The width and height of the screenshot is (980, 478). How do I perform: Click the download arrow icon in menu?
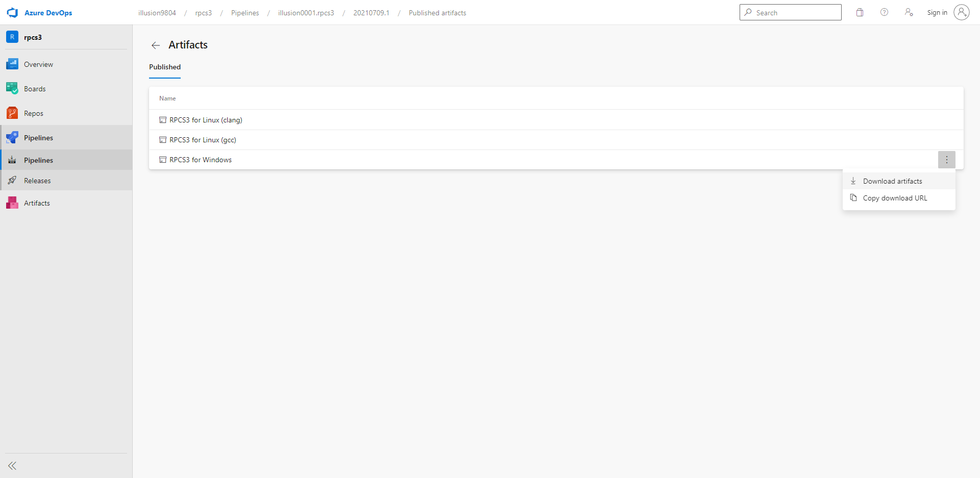[853, 181]
